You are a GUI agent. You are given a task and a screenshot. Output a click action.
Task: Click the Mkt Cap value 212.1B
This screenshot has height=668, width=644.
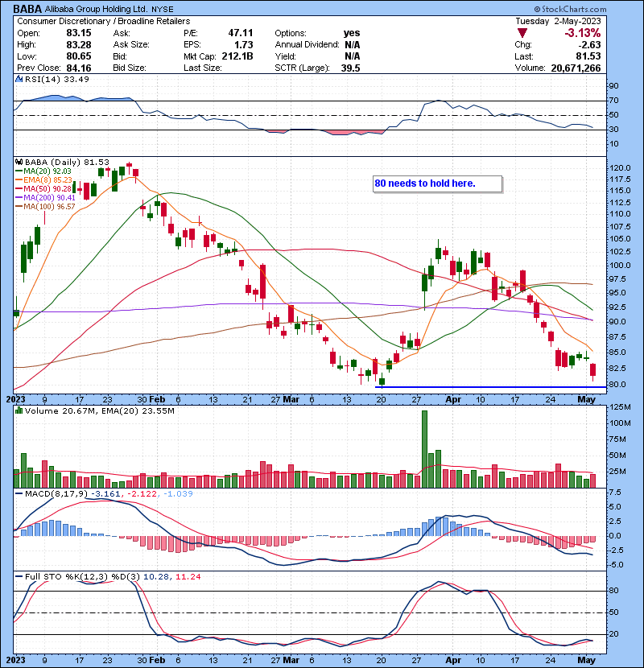(x=237, y=56)
